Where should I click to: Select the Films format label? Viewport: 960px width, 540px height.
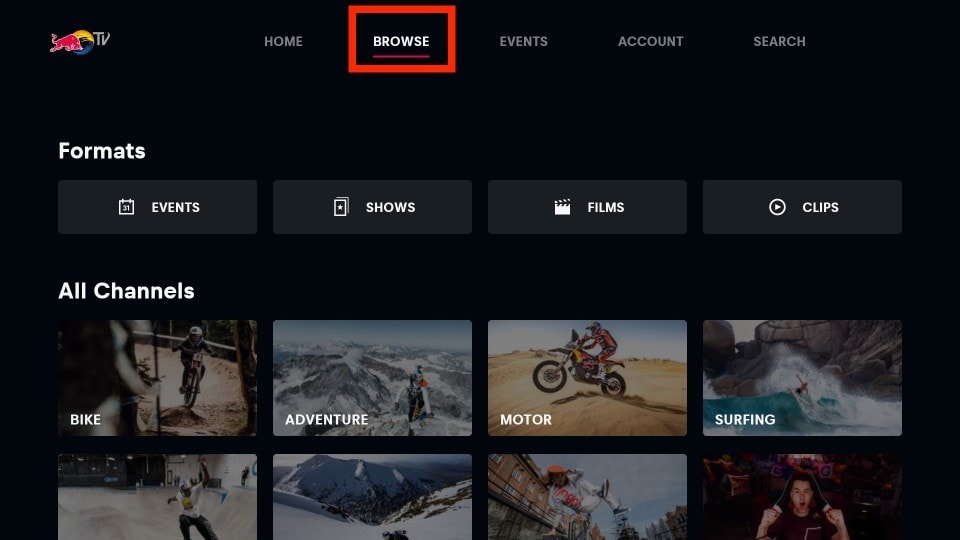click(x=606, y=208)
